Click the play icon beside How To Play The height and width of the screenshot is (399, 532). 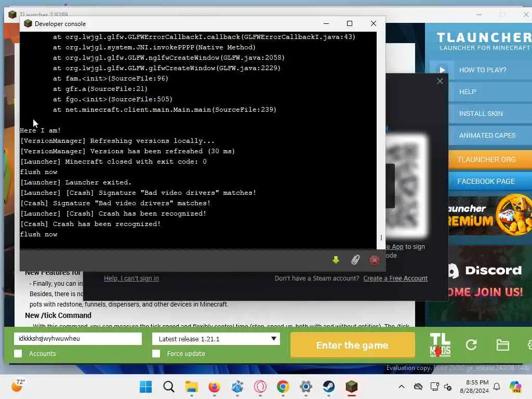coord(443,70)
